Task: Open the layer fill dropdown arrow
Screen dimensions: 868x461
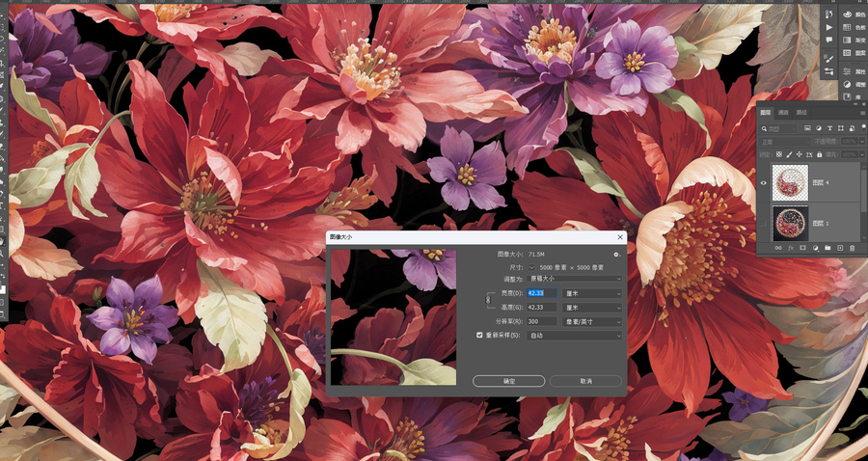Action: [x=862, y=155]
